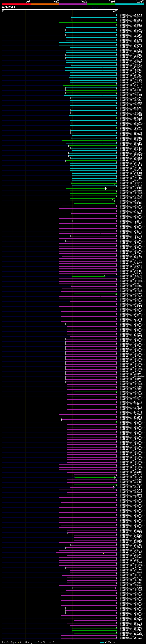Open hit UniRef100_Q5TCX8-2
The image size is (146, 644).
coord(132,636)
